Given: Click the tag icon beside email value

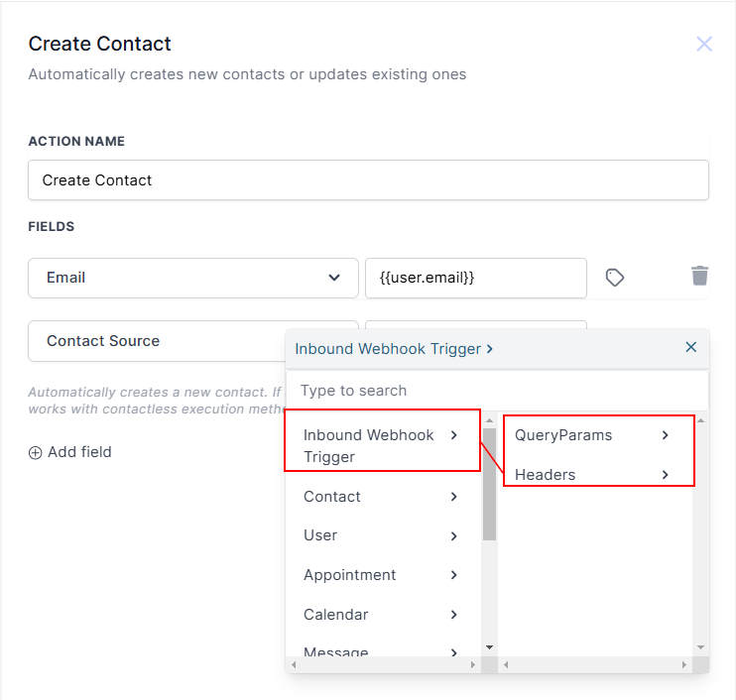Looking at the screenshot, I should (615, 278).
